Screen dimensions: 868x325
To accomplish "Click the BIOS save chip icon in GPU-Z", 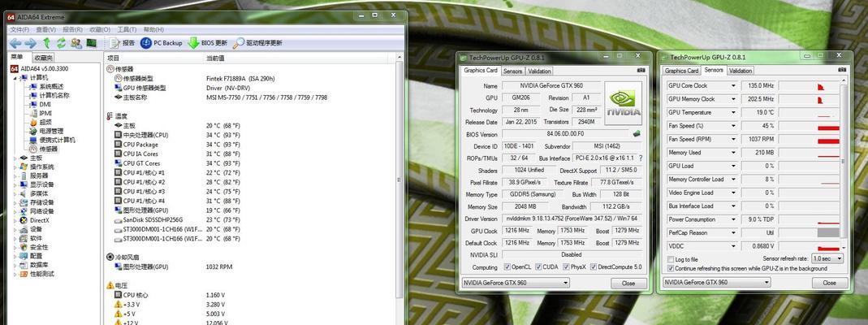I will coord(637,133).
